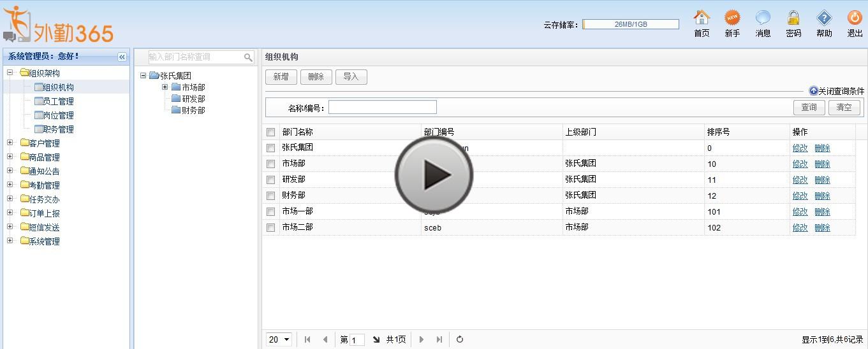Click 修改 link for 研发部 row
Image resolution: width=868 pixels, height=349 pixels.
coord(800,180)
